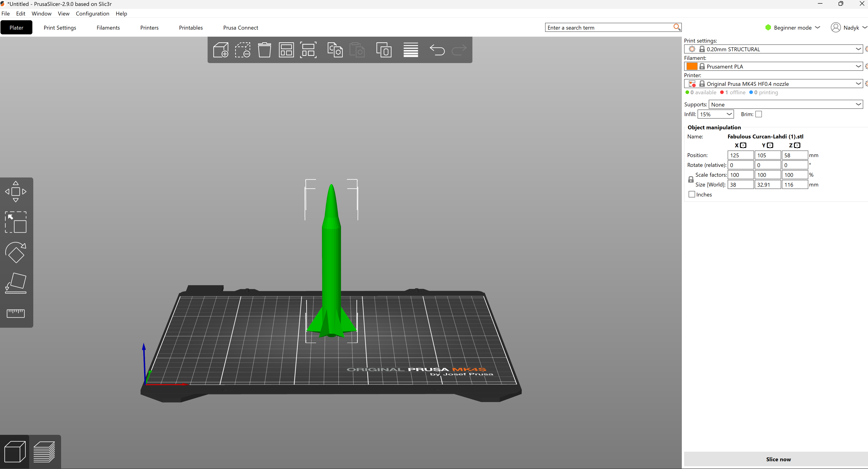Click the search magnifier icon
This screenshot has height=469, width=868.
[x=677, y=27]
